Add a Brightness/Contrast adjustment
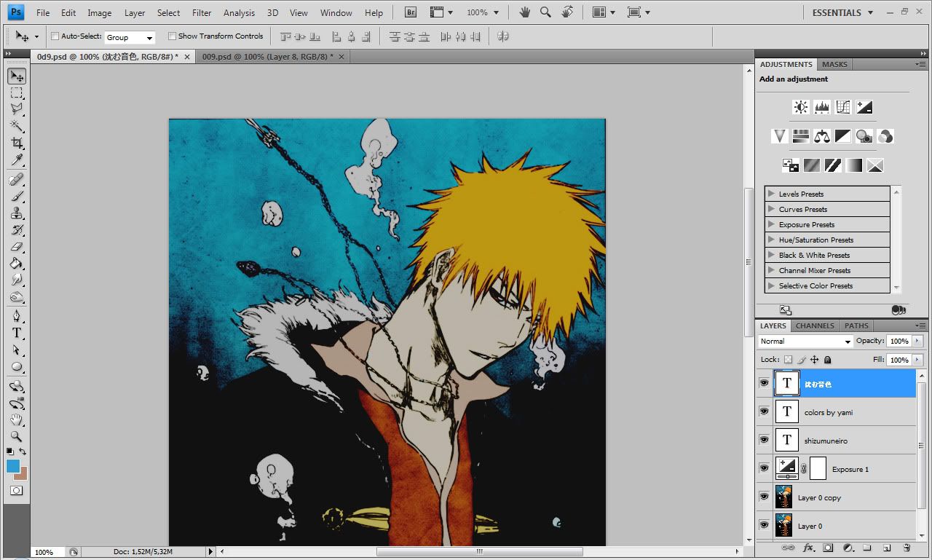The width and height of the screenshot is (932, 560). tap(801, 107)
